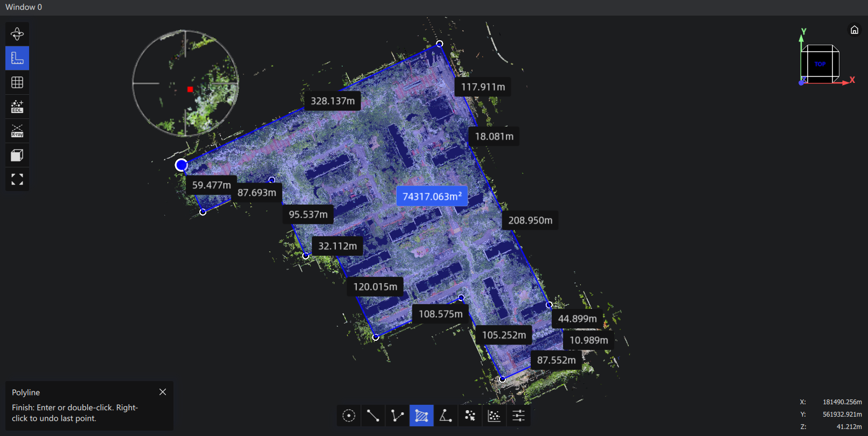Select the orbit navigation tool
This screenshot has height=436, width=868.
pos(17,34)
